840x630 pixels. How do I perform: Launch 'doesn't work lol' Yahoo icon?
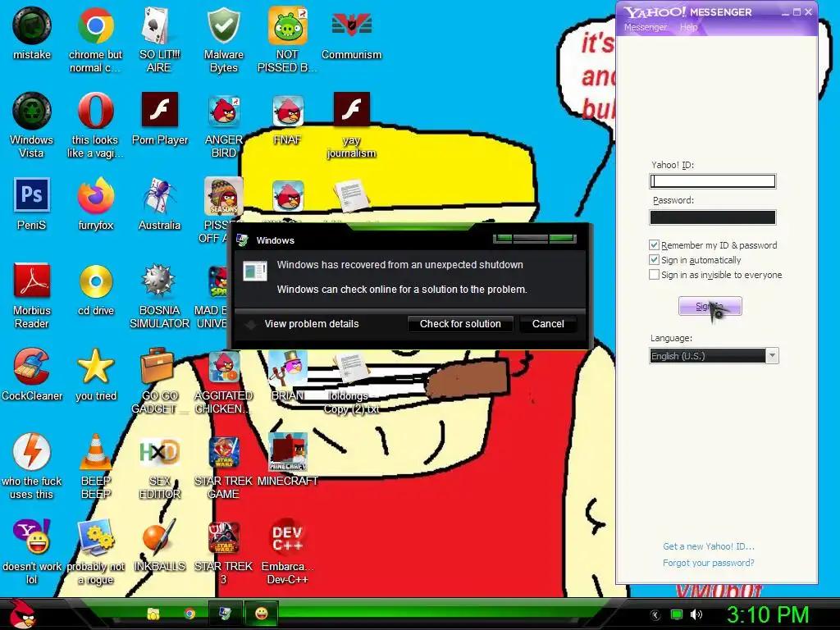coord(32,536)
